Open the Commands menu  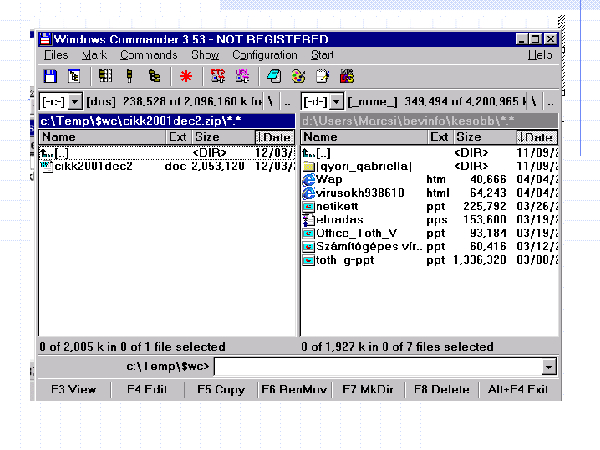click(148, 55)
